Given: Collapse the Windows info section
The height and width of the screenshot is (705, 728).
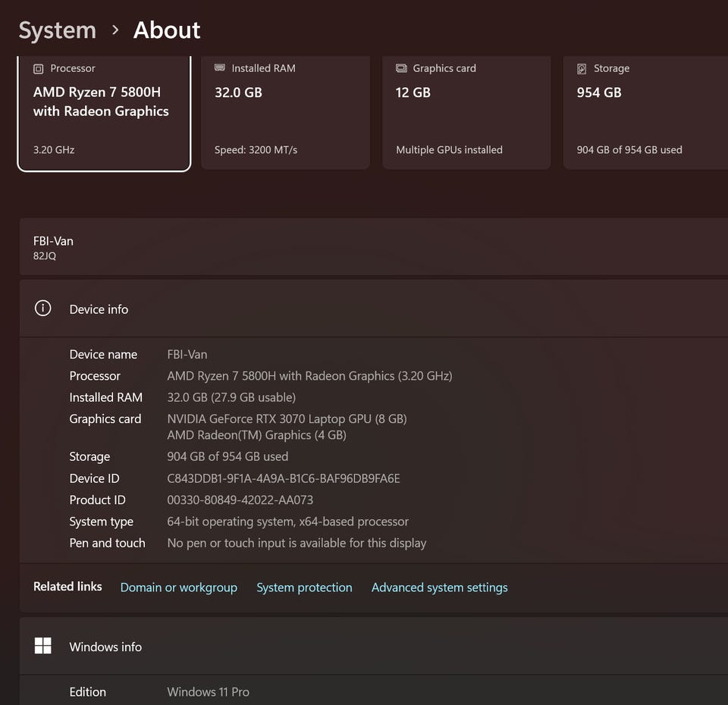Looking at the screenshot, I should point(374,646).
